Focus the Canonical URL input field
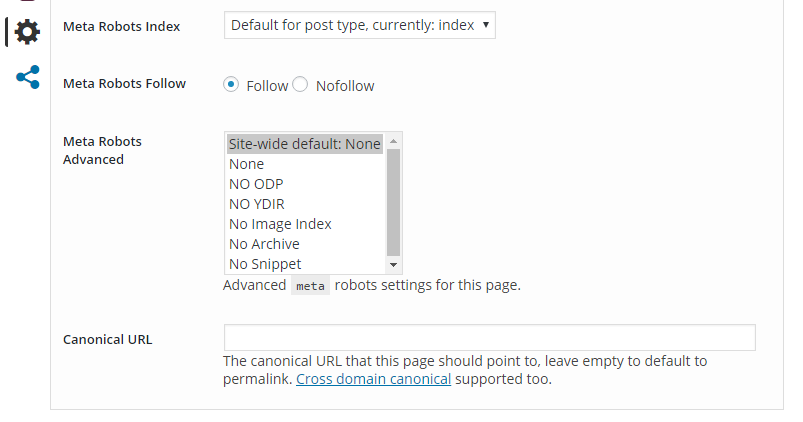Viewport: 803px width, 422px height. (490, 337)
